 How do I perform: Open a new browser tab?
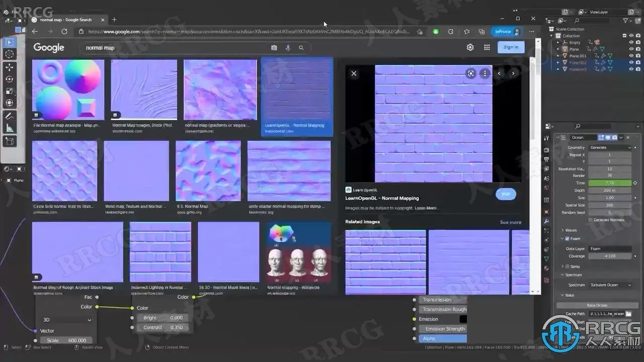(114, 20)
